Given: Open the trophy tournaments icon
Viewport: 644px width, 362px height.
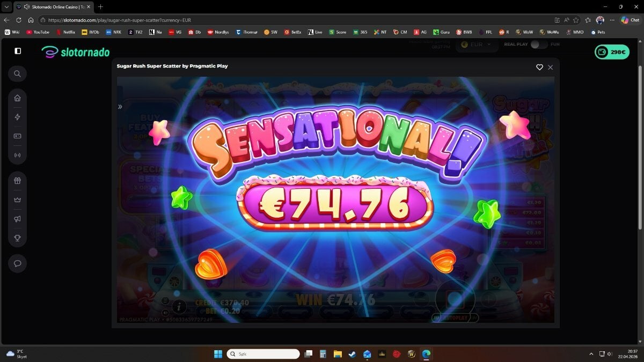Looking at the screenshot, I should point(18,238).
